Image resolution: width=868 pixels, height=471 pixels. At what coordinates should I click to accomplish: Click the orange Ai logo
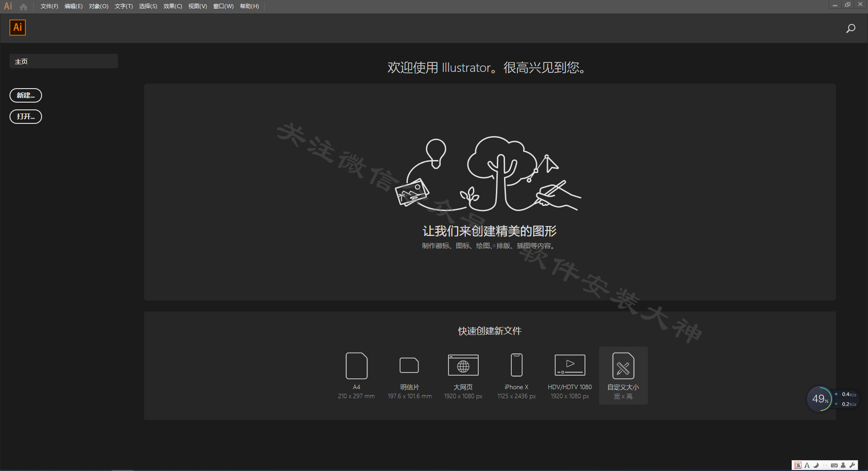coord(18,28)
